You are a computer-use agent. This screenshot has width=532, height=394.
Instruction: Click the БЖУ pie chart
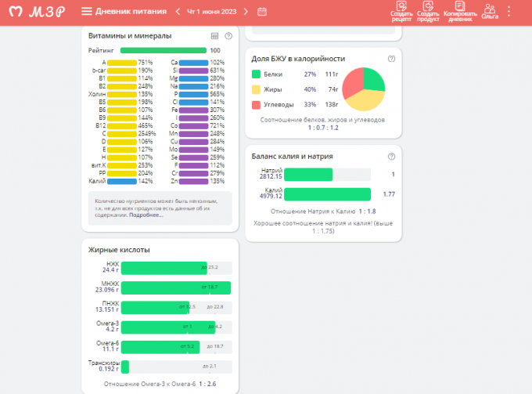coord(364,89)
